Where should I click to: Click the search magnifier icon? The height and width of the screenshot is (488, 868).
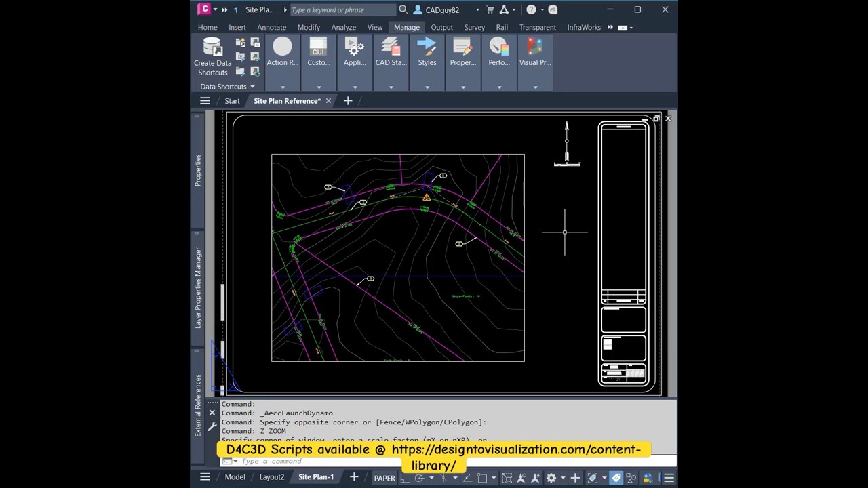point(403,9)
